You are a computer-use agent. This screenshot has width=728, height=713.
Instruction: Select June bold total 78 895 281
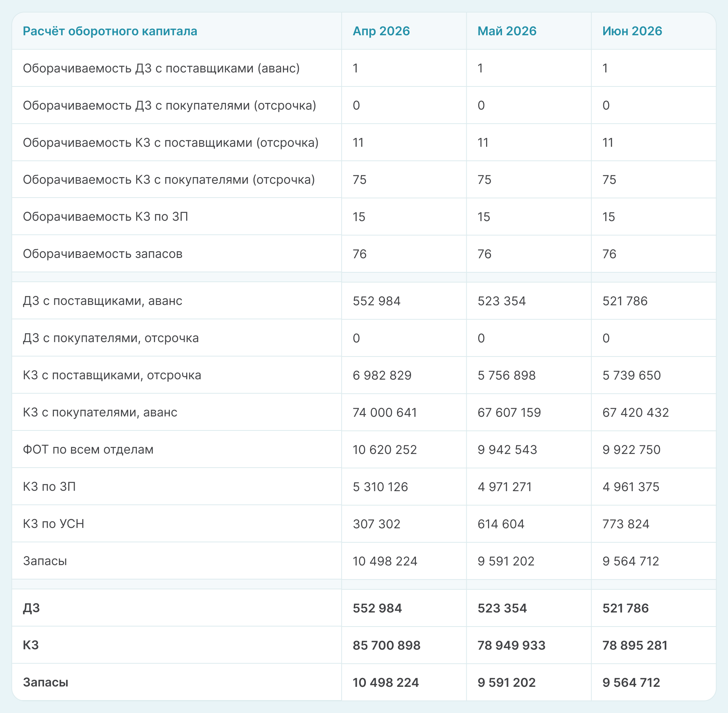pos(635,645)
